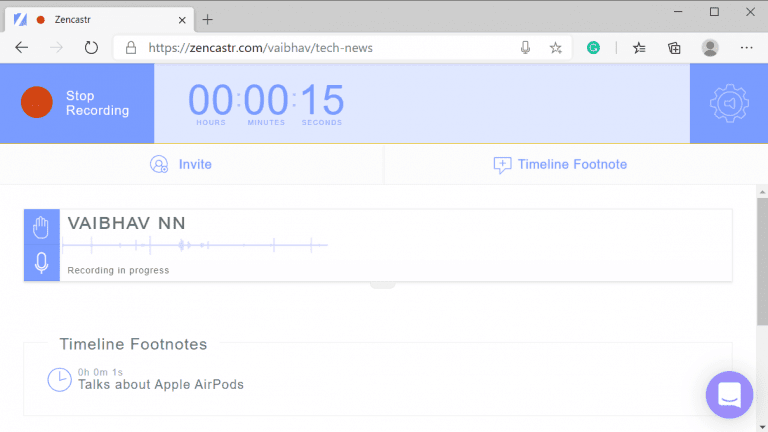Open the Favorites list icon
The width and height of the screenshot is (768, 432).
click(639, 48)
